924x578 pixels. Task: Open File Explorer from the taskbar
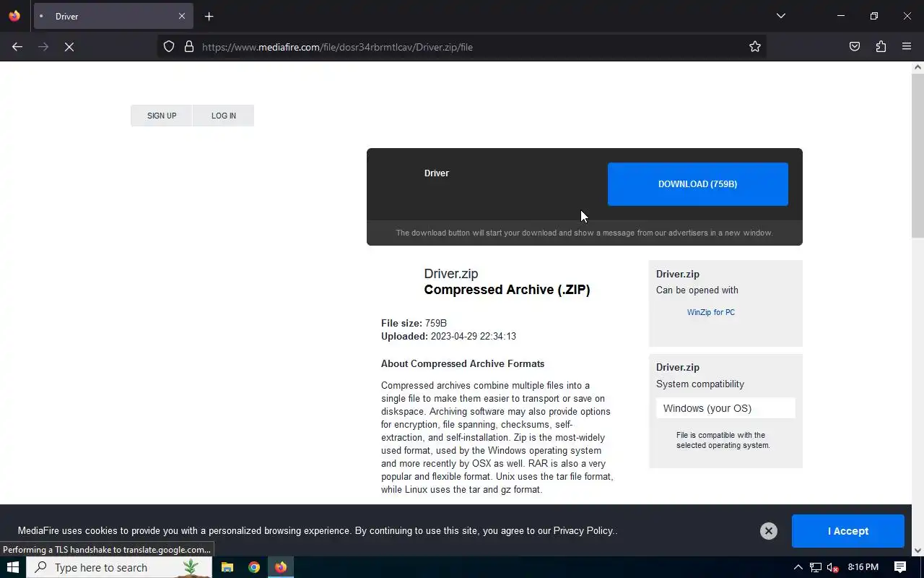pos(227,567)
